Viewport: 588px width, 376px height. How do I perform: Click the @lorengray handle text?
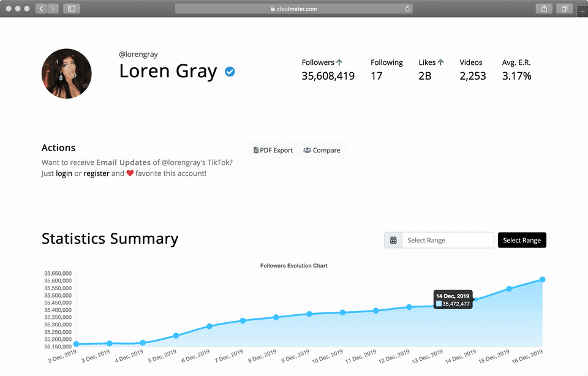coord(138,55)
